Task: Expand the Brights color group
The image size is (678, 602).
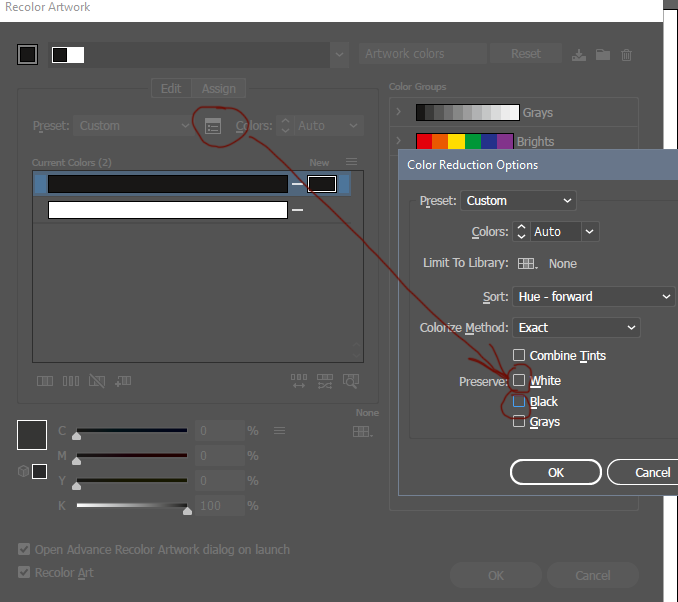Action: pos(399,140)
